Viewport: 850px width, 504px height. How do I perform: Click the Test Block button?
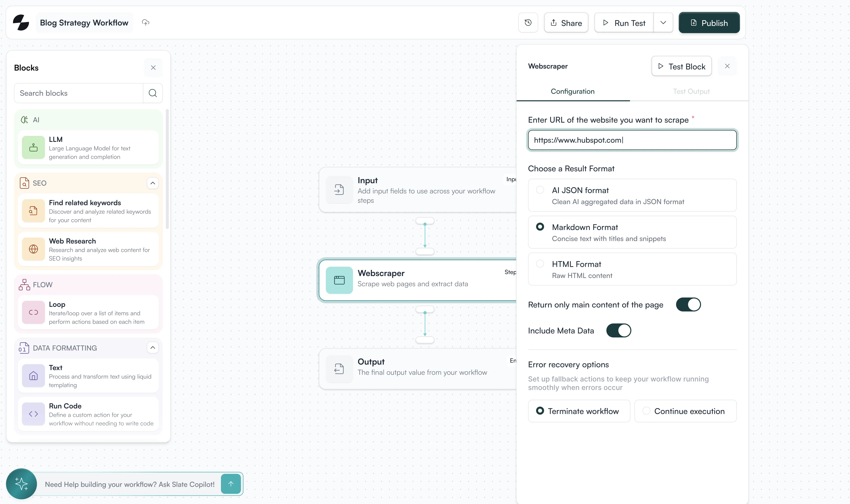pyautogui.click(x=681, y=66)
